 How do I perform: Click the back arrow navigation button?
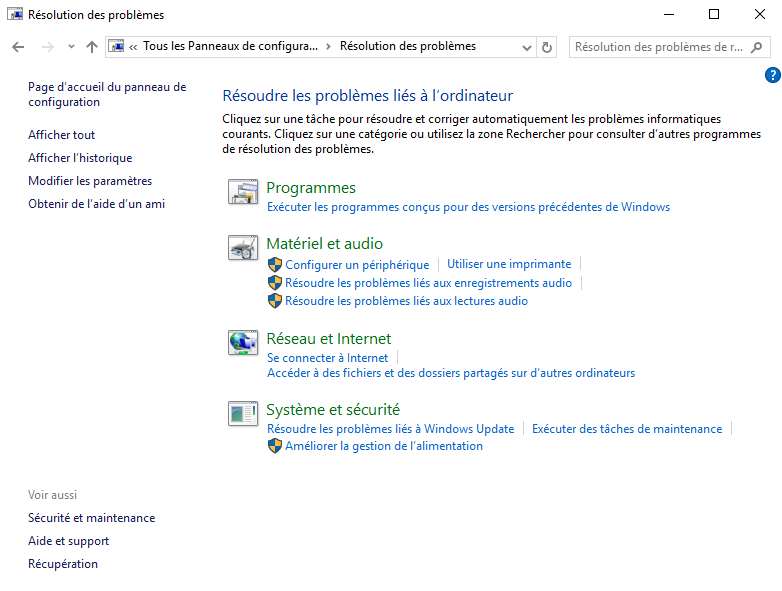18,47
